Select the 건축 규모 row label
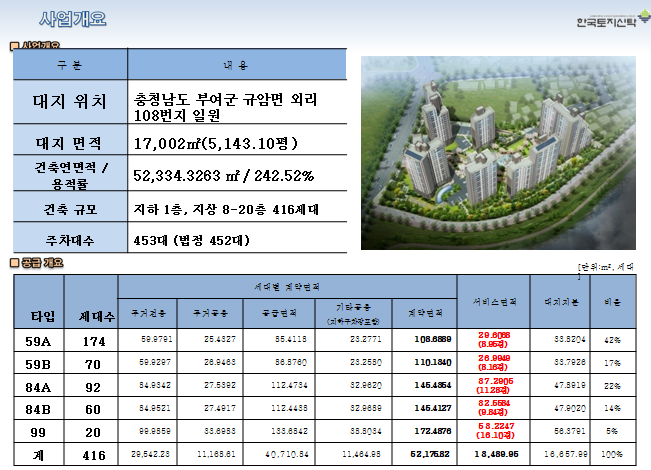This screenshot has width=651, height=470. point(70,209)
